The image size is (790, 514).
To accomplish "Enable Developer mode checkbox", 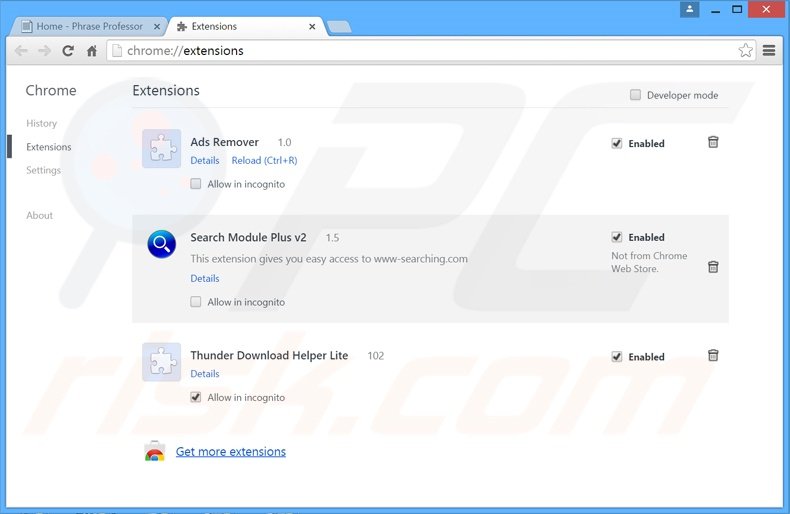I will click(635, 95).
